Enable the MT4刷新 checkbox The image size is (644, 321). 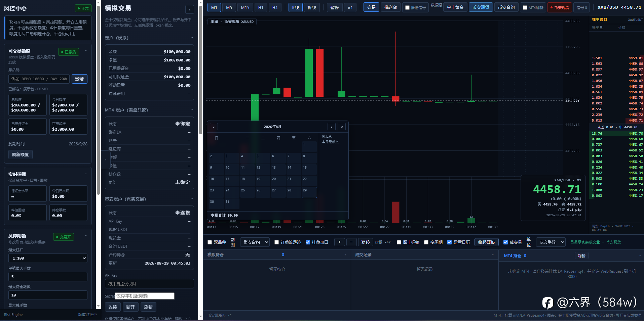pos(525,7)
